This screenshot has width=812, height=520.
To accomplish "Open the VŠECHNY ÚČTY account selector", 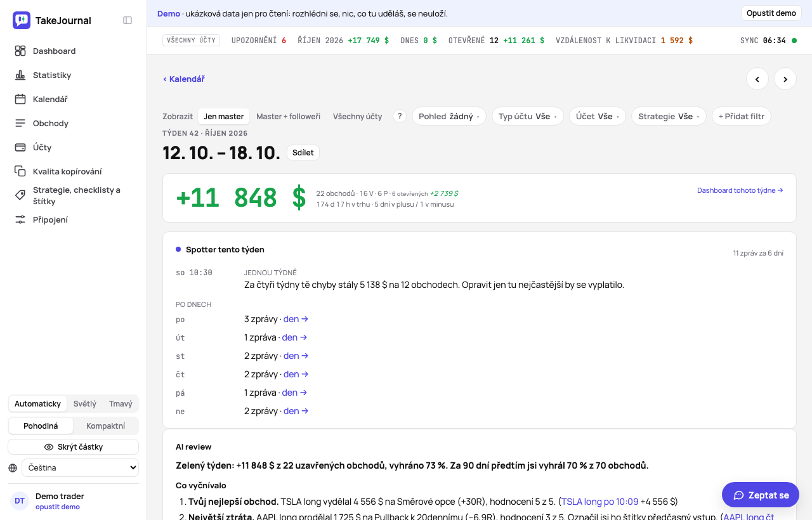I will tap(191, 41).
